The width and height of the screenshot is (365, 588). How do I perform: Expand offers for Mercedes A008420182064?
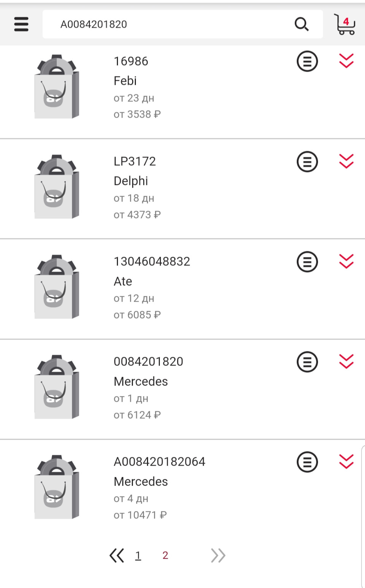tap(346, 461)
